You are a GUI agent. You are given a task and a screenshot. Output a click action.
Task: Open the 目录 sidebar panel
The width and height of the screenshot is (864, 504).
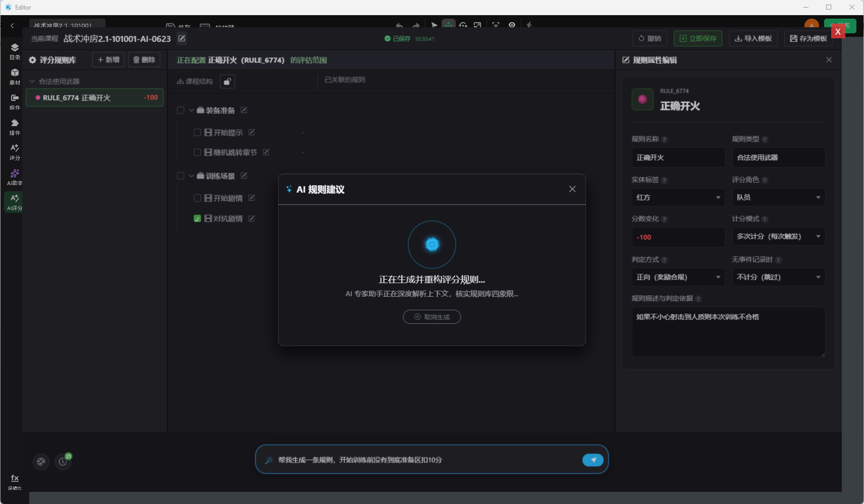pyautogui.click(x=15, y=51)
